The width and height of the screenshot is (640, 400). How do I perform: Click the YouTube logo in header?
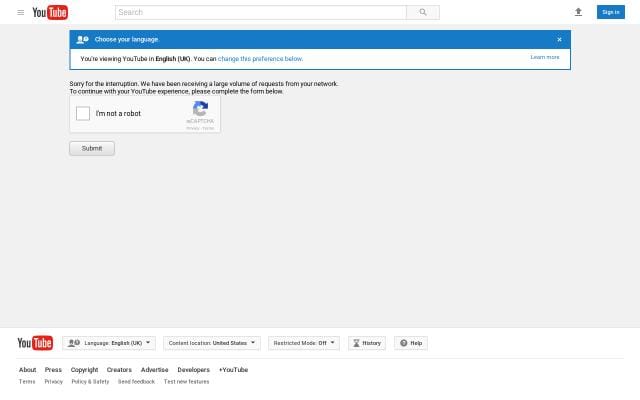(x=50, y=12)
